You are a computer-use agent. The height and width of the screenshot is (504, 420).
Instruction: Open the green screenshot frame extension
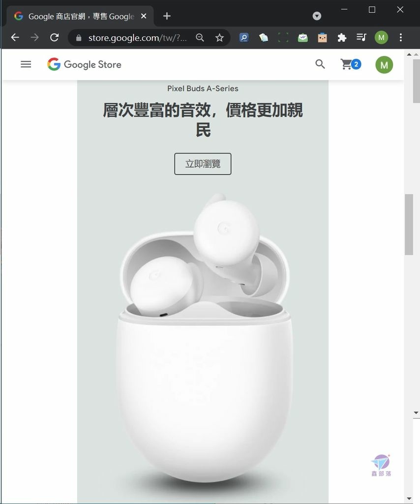[x=283, y=37]
